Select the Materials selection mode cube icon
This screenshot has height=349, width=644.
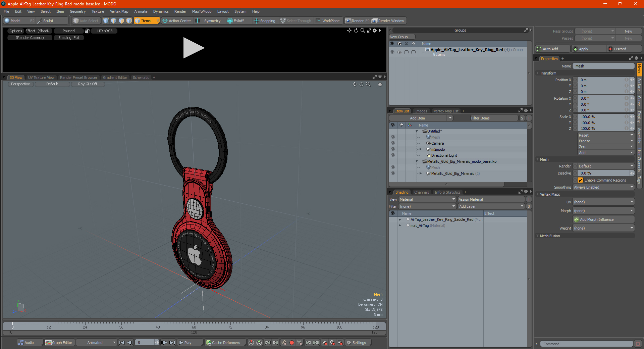(129, 21)
